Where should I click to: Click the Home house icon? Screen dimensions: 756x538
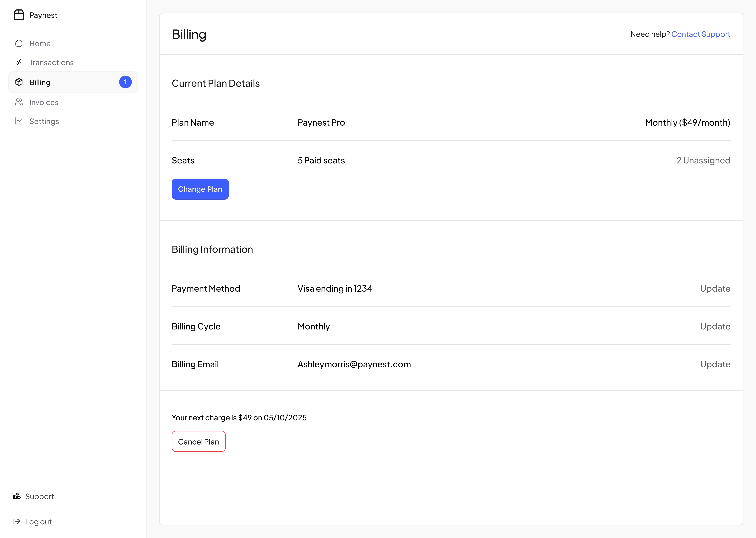pyautogui.click(x=19, y=43)
